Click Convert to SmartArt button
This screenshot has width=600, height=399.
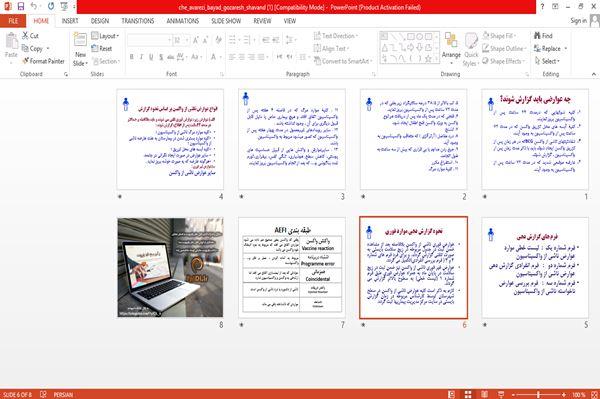click(x=343, y=61)
